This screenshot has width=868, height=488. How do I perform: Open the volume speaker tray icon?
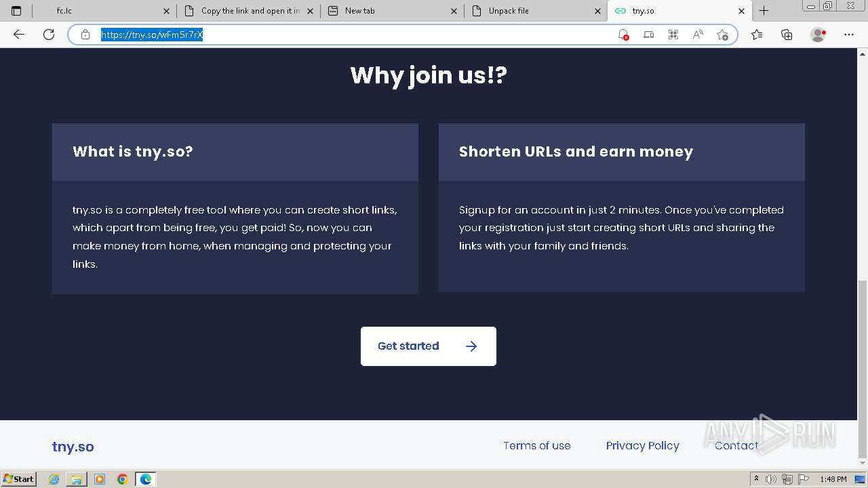tap(771, 479)
